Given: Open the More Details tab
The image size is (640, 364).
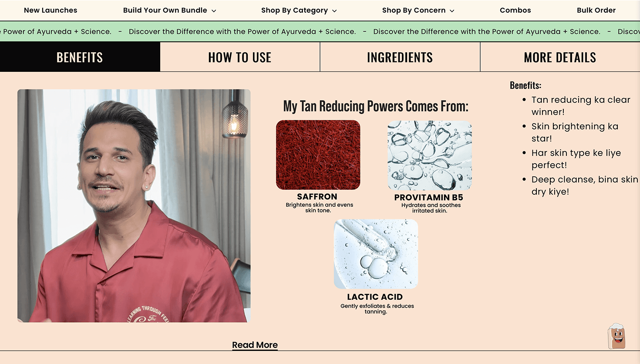Looking at the screenshot, I should click(560, 57).
